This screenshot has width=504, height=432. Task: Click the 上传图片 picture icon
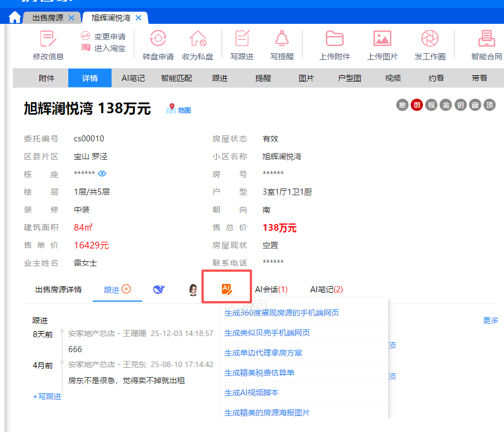click(382, 39)
